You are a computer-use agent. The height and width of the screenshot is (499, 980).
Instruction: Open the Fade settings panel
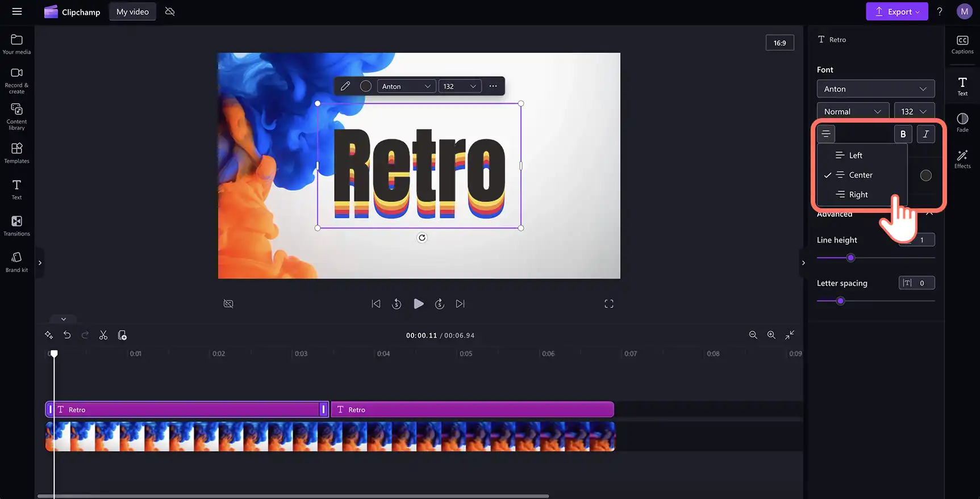coord(962,122)
